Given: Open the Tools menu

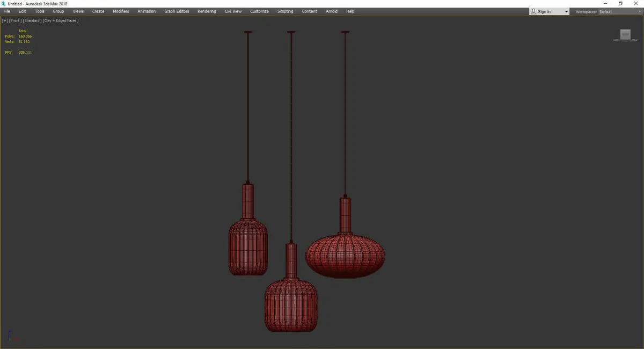Looking at the screenshot, I should tap(40, 11).
